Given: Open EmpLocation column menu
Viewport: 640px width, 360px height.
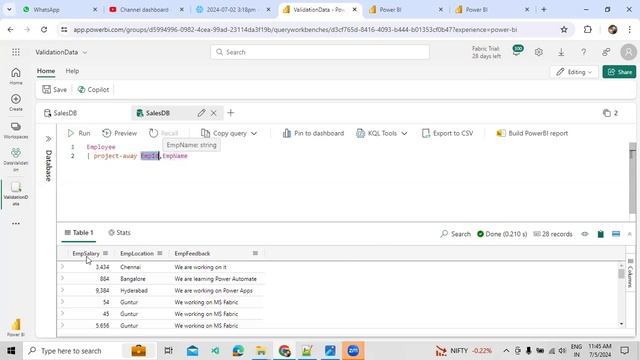Looking at the screenshot, I should click(x=160, y=253).
